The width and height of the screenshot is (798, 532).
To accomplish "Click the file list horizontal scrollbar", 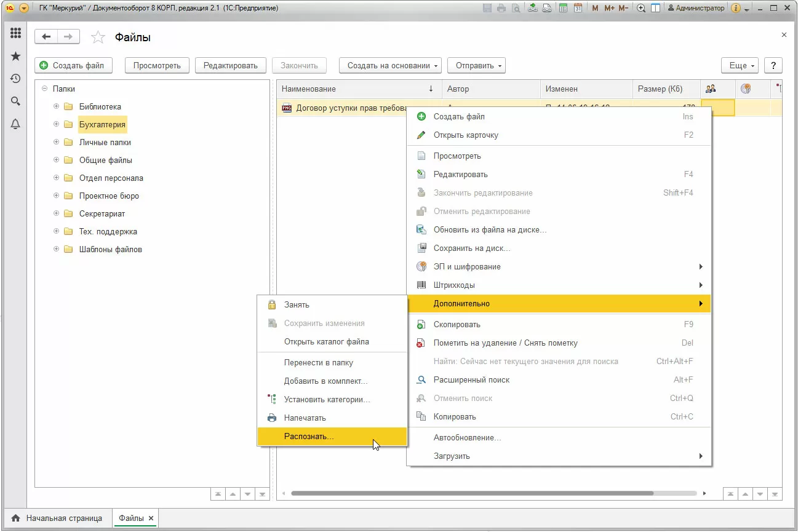I will (x=472, y=493).
